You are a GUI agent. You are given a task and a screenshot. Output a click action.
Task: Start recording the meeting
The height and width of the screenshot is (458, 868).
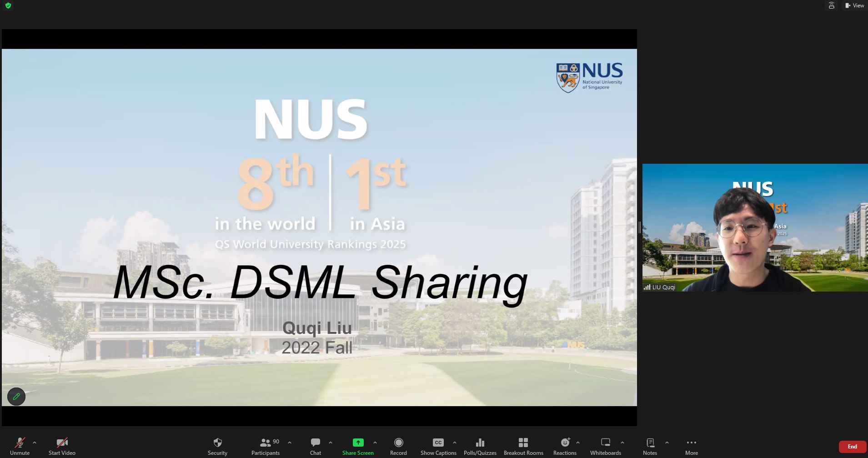(398, 445)
